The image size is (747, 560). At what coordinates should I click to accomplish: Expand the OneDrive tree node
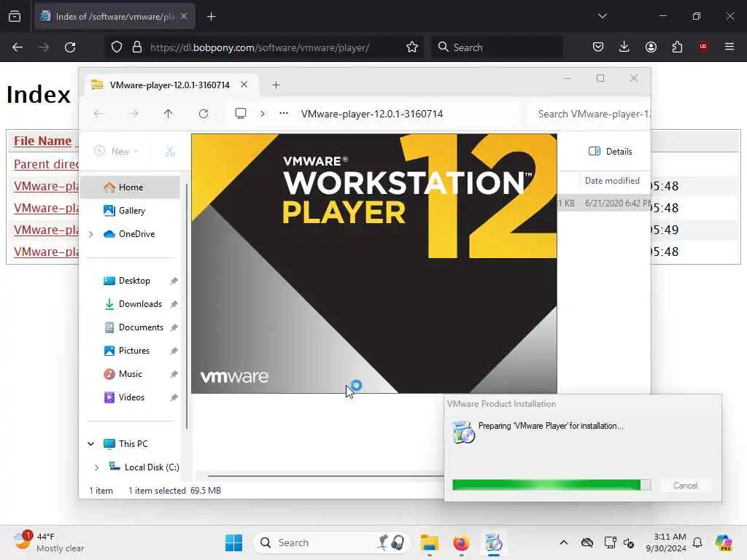click(x=91, y=234)
